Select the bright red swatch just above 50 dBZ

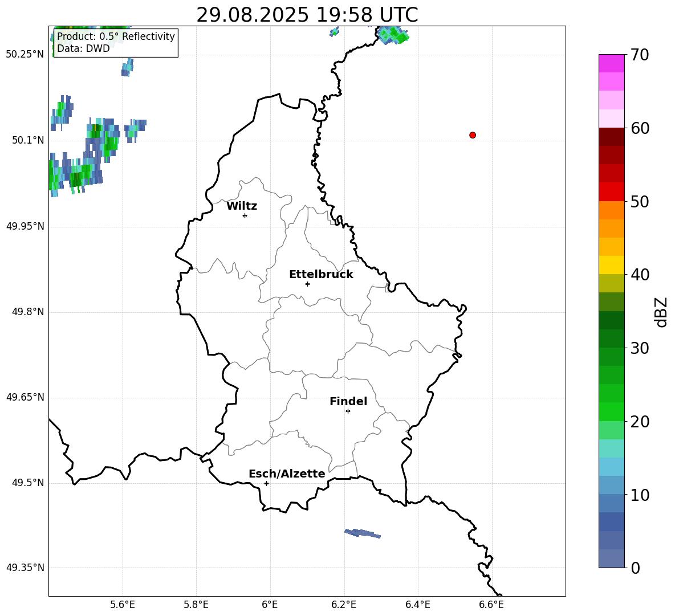[612, 191]
